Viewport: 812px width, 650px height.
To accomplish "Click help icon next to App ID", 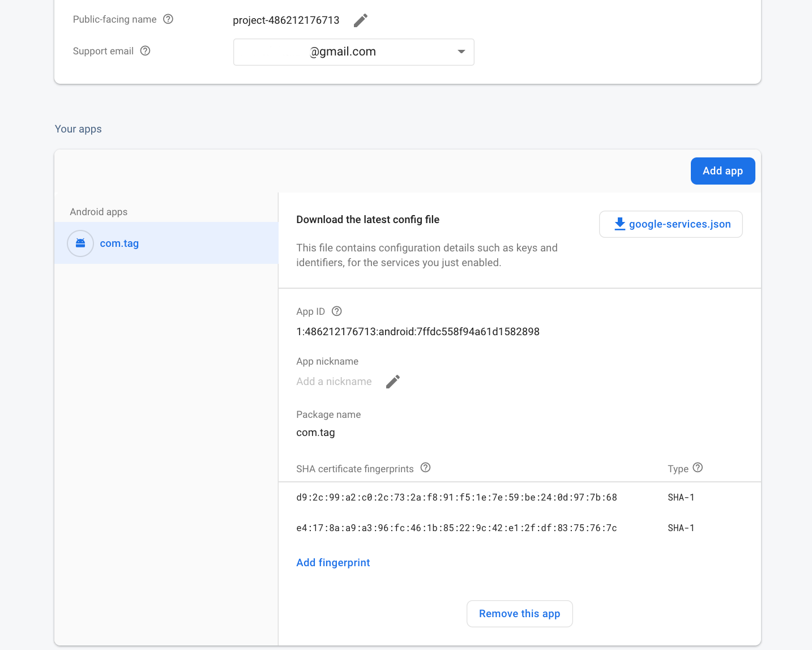I will [x=337, y=311].
